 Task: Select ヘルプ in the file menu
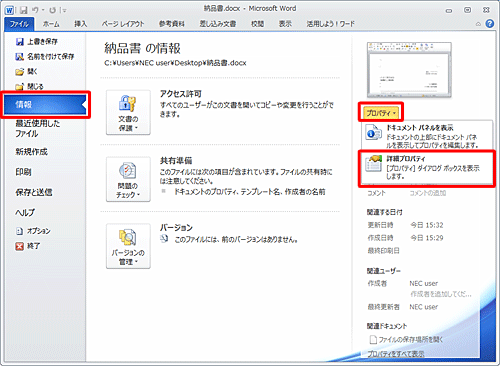[25, 212]
